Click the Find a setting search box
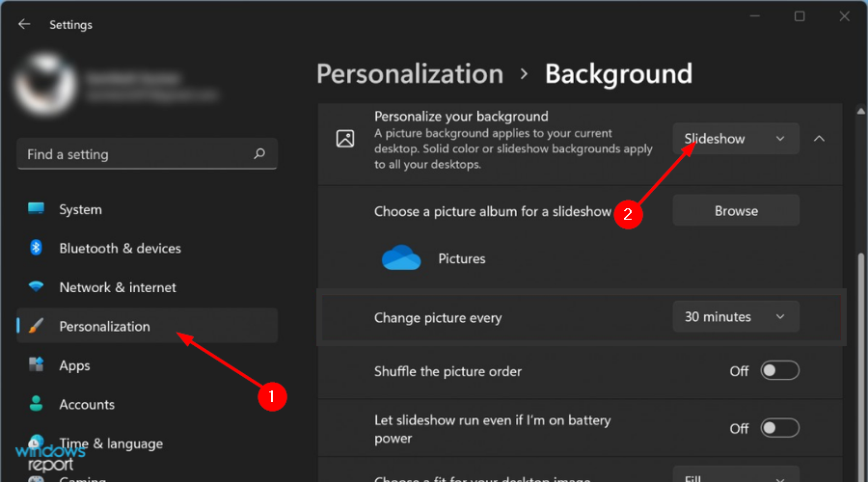The height and width of the screenshot is (482, 868). tap(135, 154)
